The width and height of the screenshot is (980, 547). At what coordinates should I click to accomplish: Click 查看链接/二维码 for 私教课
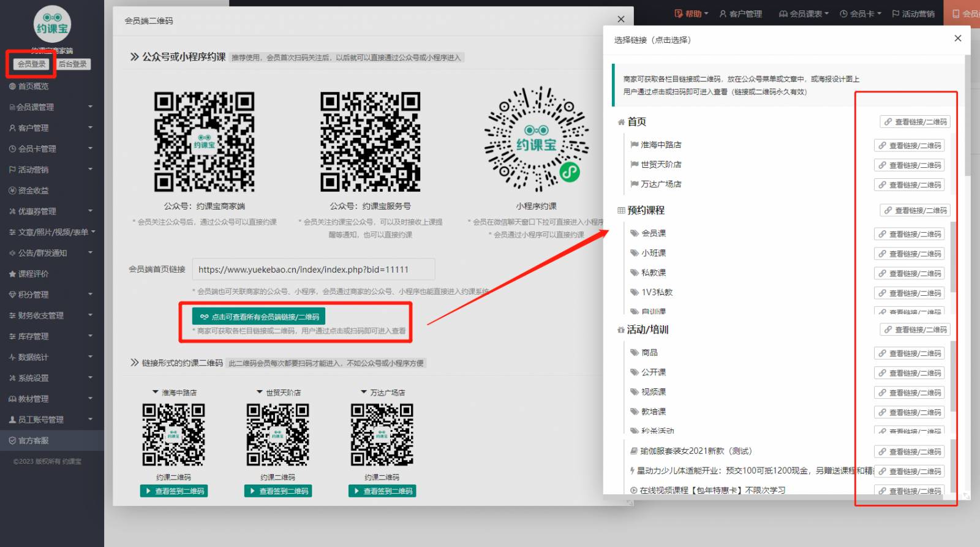coord(909,273)
